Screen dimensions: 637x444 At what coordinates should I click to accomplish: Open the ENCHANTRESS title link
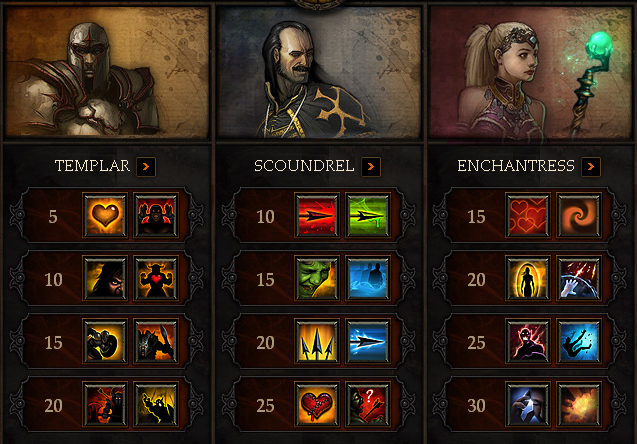(x=516, y=166)
